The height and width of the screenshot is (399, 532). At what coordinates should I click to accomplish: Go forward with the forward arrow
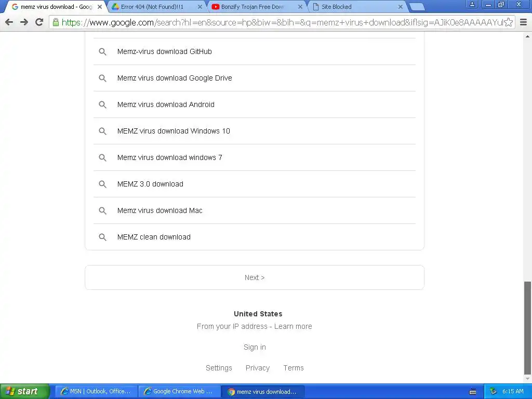(24, 22)
